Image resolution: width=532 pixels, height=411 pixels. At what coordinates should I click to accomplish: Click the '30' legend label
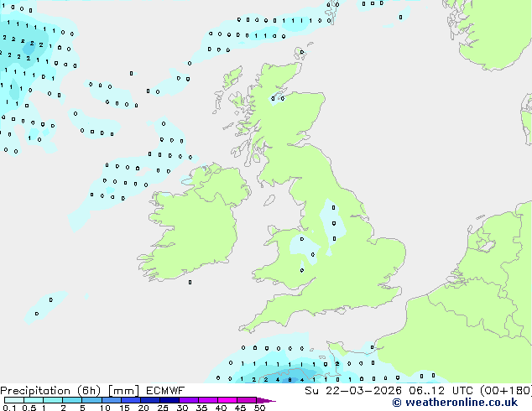pos(182,408)
